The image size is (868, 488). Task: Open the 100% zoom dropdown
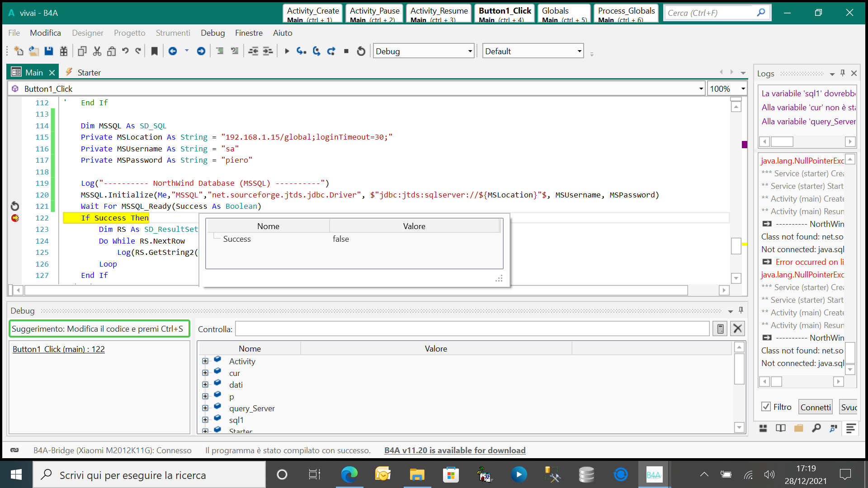click(x=743, y=89)
